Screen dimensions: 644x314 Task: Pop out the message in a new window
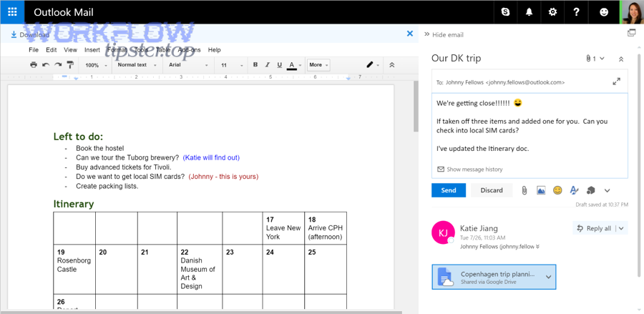pos(631,33)
